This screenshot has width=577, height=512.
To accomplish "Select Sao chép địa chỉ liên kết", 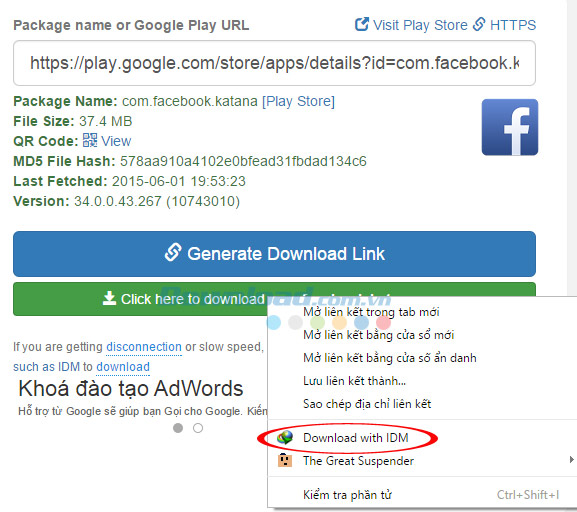I will (x=367, y=404).
